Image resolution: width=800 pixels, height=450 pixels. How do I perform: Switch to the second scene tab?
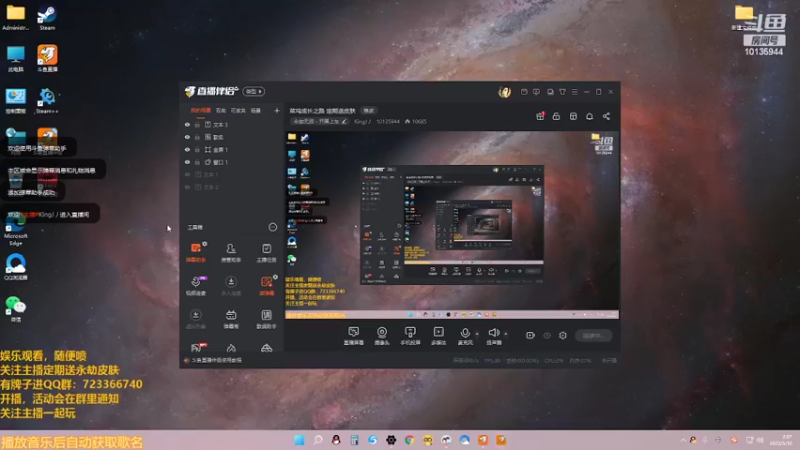pos(220,111)
